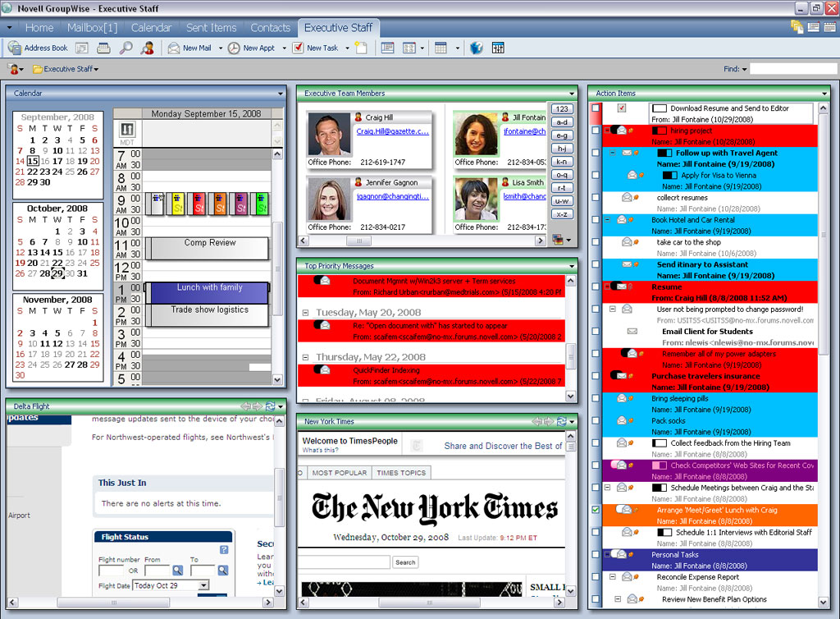840x619 pixels.
Task: Click the properties icon beside Address Book
Action: pos(81,48)
